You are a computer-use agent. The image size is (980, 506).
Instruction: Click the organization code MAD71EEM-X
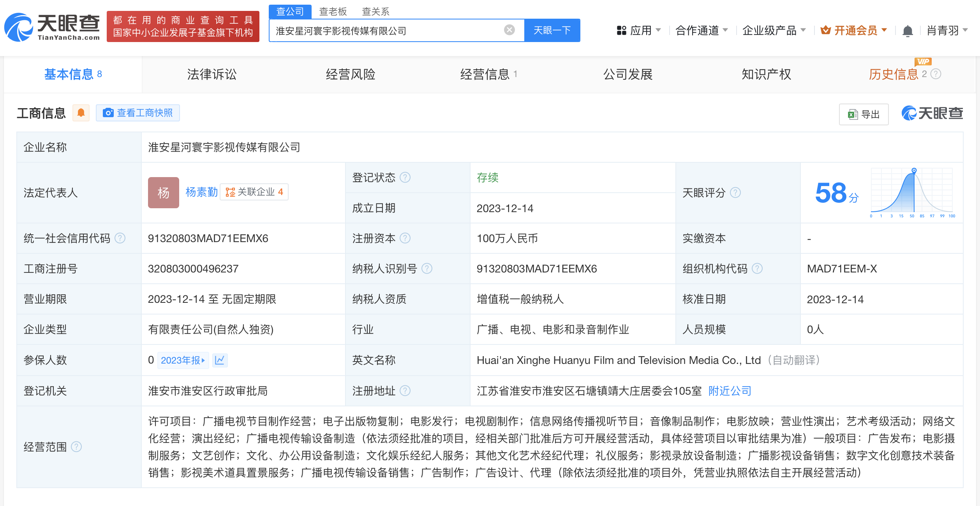[842, 269]
